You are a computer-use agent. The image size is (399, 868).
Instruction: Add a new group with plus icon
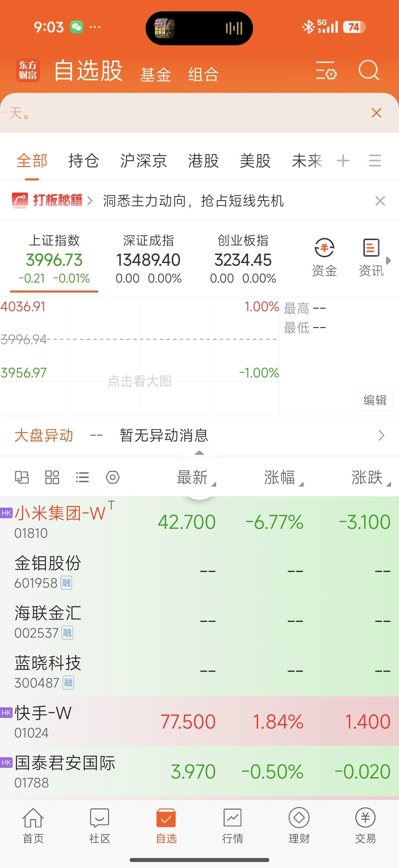(343, 161)
